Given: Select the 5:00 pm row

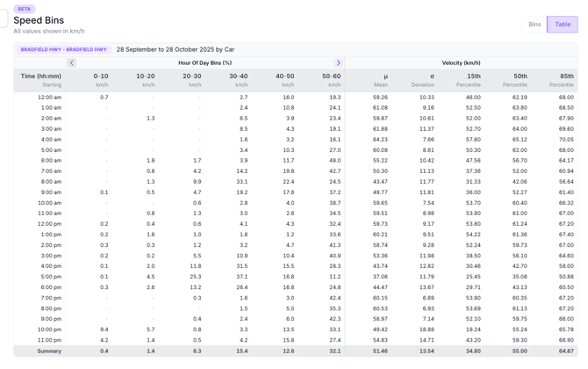Looking at the screenshot, I should [x=50, y=277].
